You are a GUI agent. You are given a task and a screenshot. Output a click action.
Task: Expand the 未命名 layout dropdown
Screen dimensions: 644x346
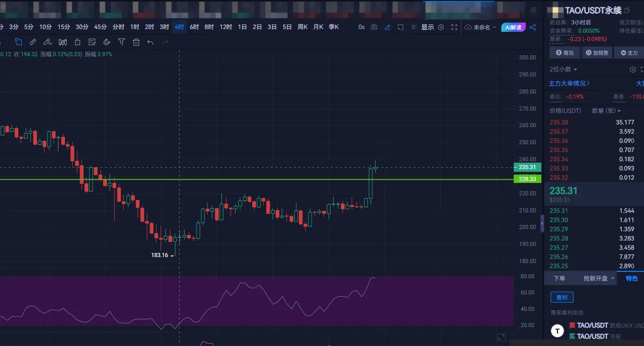[481, 27]
